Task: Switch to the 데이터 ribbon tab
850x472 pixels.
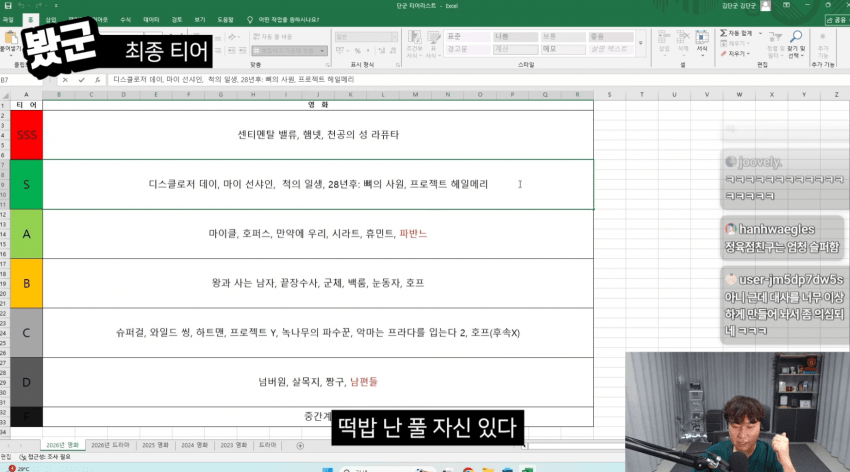Action: (151, 20)
